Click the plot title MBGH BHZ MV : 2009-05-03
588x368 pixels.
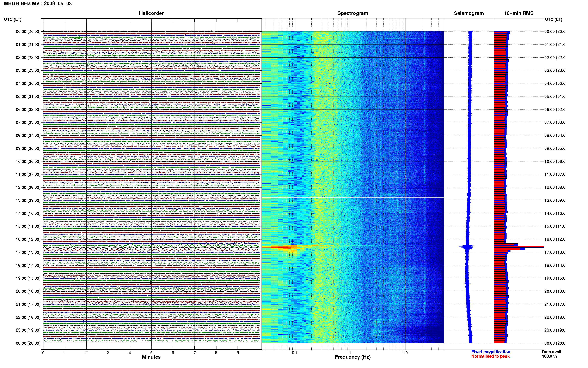pos(38,3)
